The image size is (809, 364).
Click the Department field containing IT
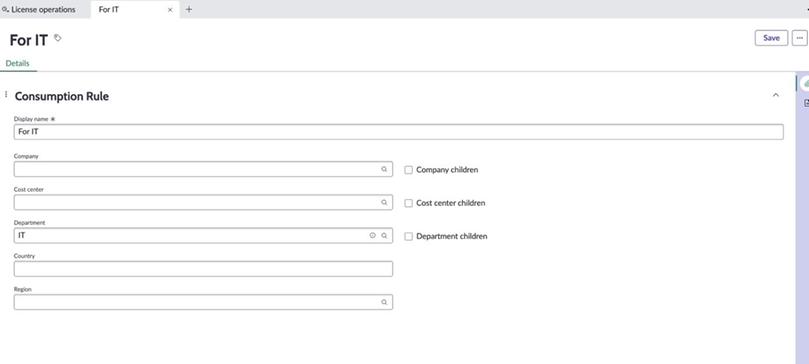[203, 236]
